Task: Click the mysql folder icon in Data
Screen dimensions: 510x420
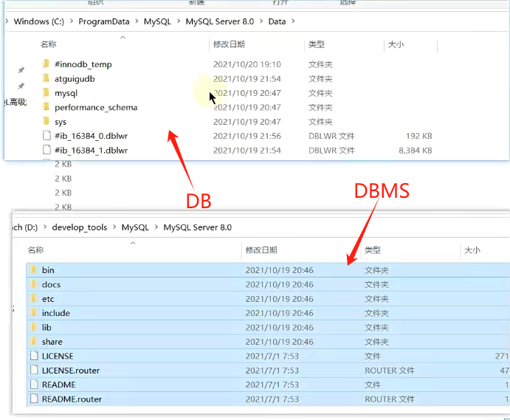Action: (x=46, y=93)
